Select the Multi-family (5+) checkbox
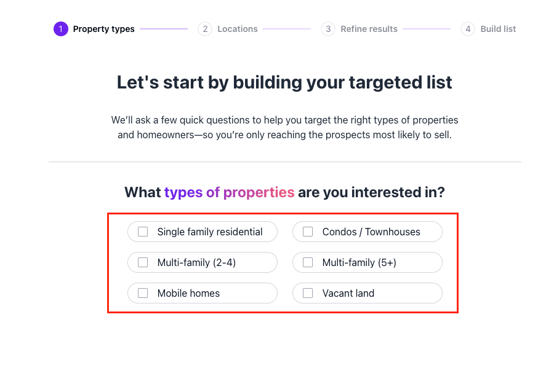The height and width of the screenshot is (376, 546). coord(308,263)
